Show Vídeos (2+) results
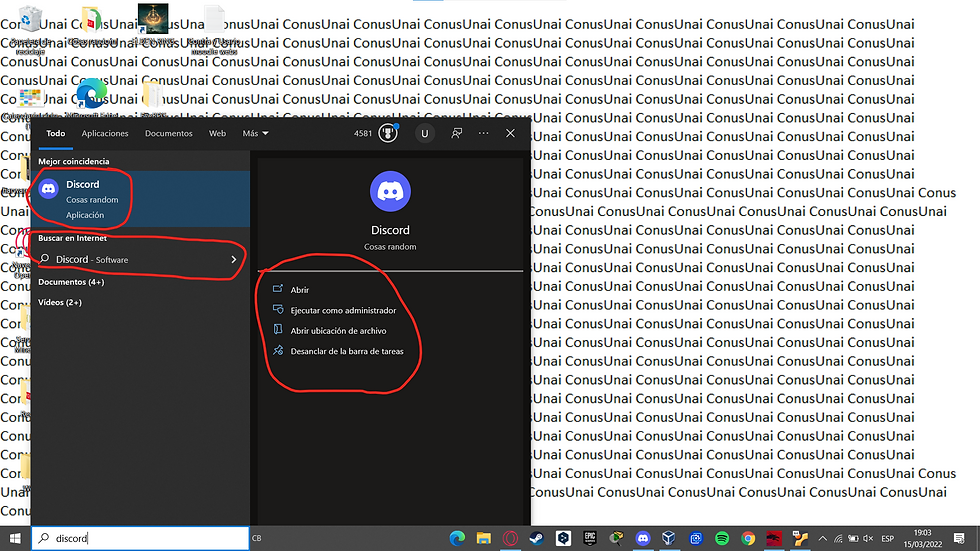 pos(60,302)
